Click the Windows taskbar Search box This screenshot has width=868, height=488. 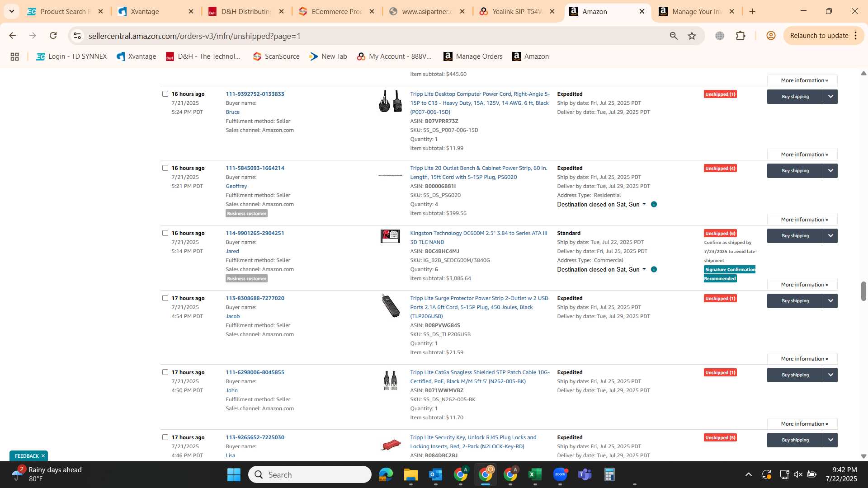click(x=310, y=475)
